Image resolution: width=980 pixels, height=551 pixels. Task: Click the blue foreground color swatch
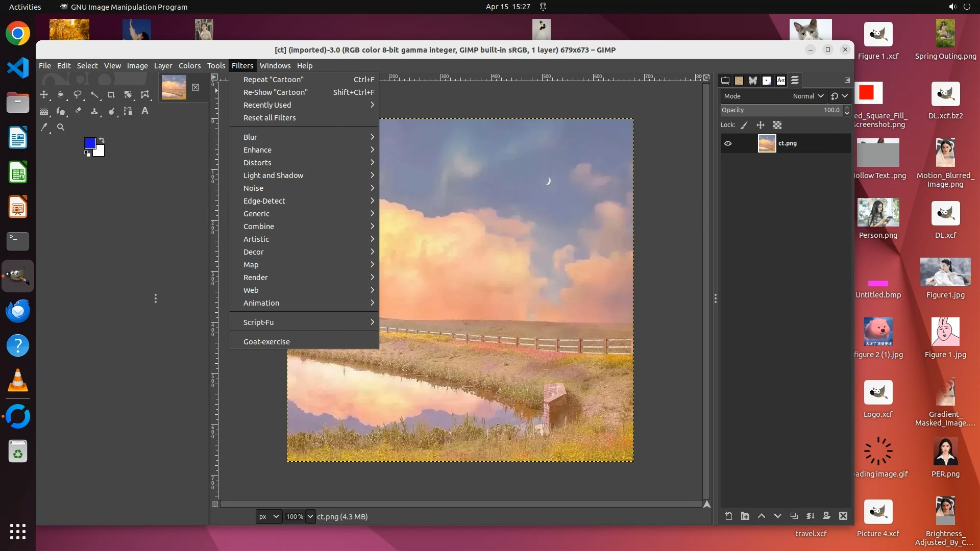90,143
